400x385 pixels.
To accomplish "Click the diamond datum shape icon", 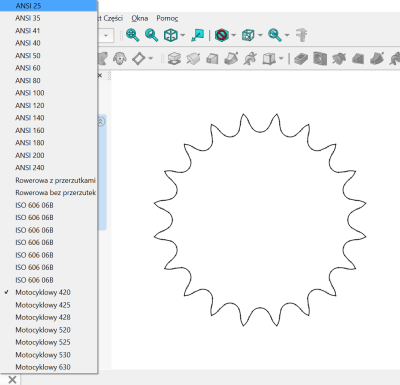I will pyautogui.click(x=139, y=59).
